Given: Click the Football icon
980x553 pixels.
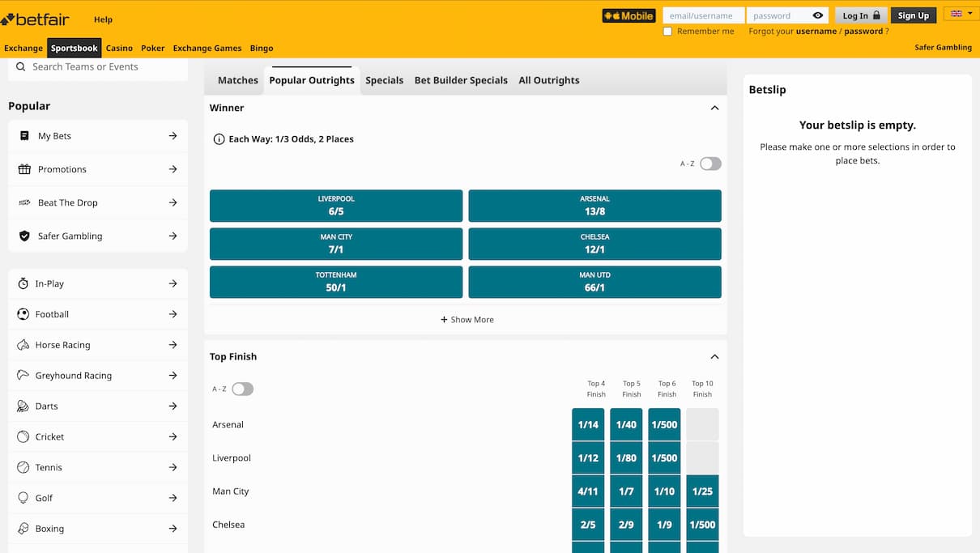Looking at the screenshot, I should click(x=23, y=314).
